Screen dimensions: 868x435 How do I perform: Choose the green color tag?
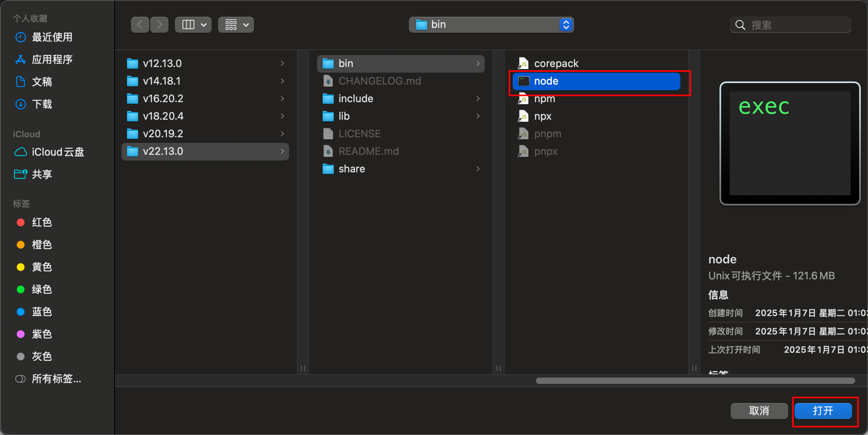click(42, 289)
